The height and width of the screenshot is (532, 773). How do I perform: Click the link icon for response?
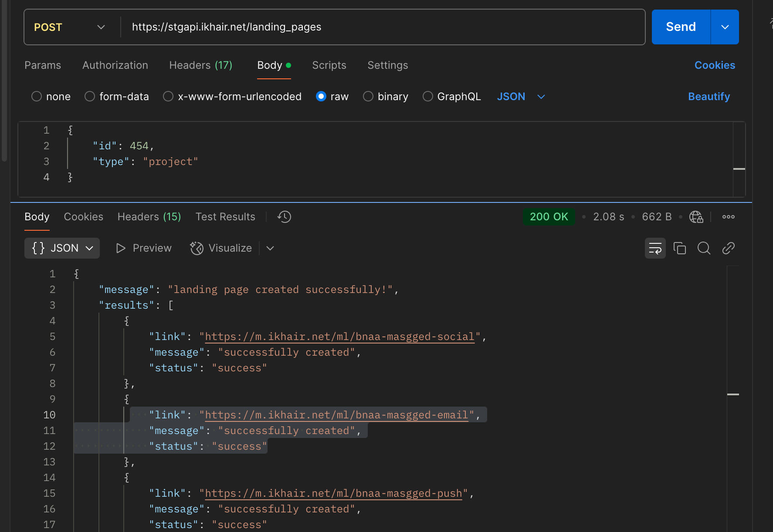tap(728, 248)
